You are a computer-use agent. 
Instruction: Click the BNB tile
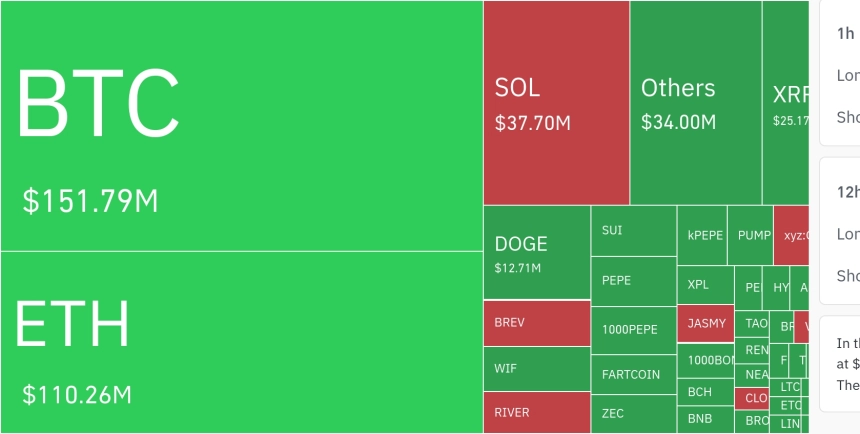tap(705, 419)
